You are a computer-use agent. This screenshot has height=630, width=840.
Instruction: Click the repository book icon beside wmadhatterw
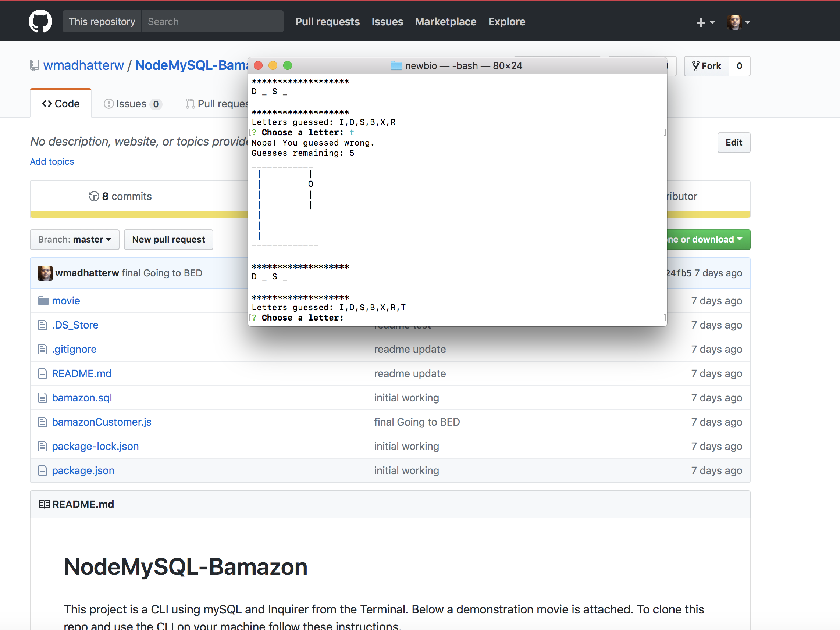coord(35,65)
